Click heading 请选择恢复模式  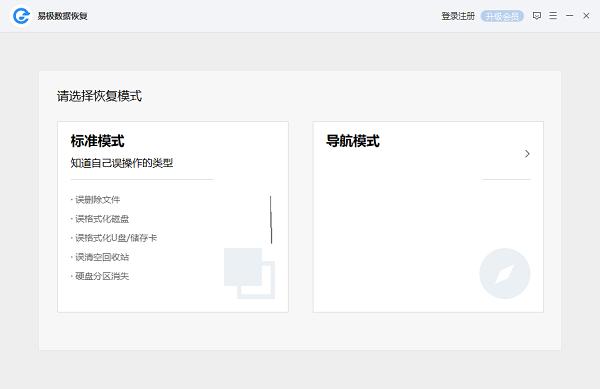(99, 96)
